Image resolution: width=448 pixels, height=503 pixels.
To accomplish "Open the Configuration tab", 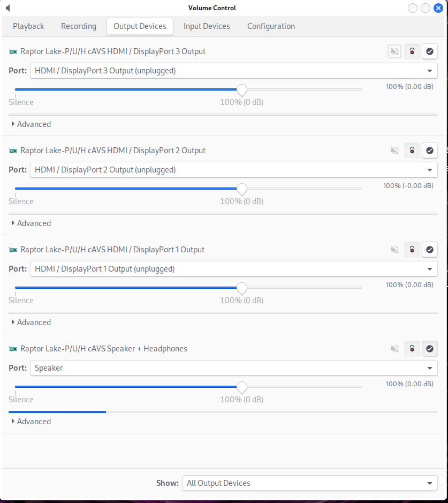I will pyautogui.click(x=271, y=26).
